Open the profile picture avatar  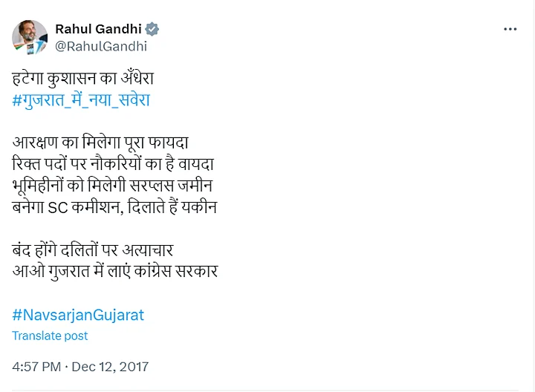coord(30,37)
